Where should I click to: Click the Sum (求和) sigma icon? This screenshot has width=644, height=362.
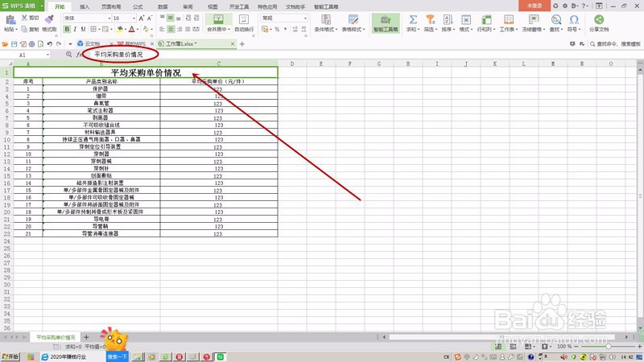point(413,19)
